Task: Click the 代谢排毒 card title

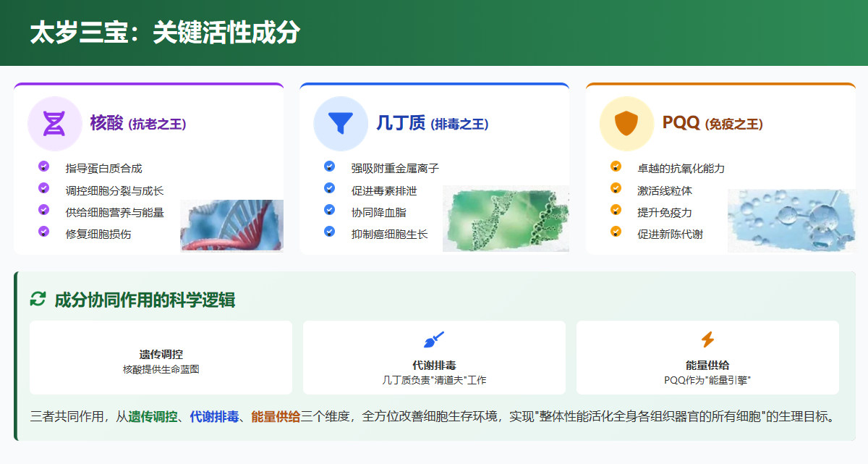Action: tap(434, 366)
